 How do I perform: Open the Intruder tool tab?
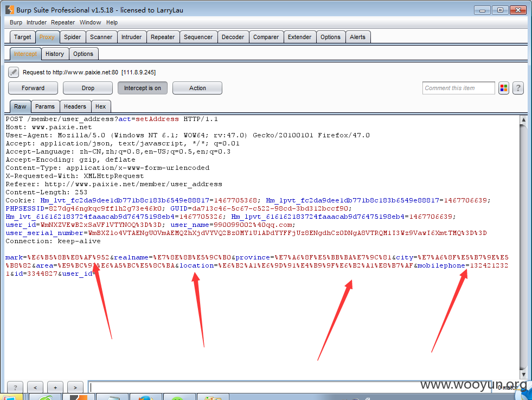[132, 37]
